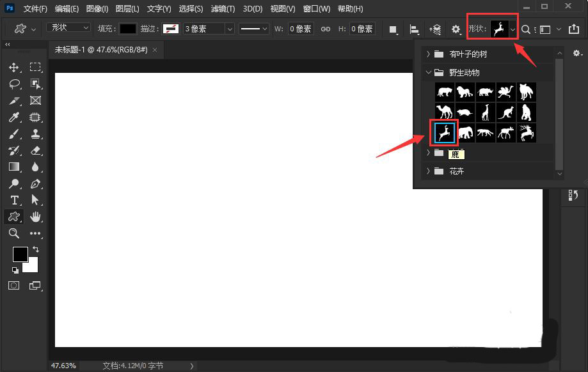Open the fill color swatch
The image size is (588, 372).
tap(128, 29)
